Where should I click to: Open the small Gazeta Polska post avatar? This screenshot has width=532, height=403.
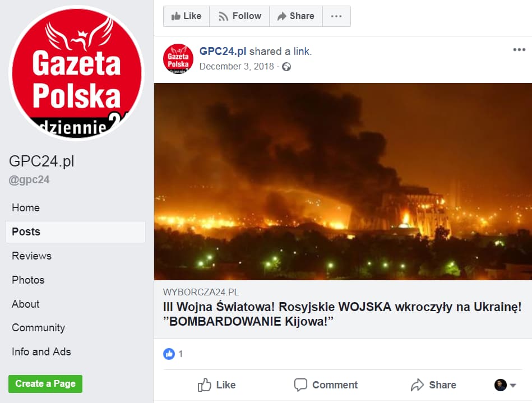(x=178, y=59)
